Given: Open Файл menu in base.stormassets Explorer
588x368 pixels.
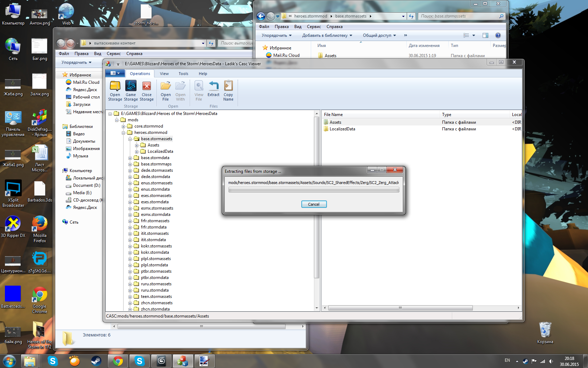Looking at the screenshot, I should [x=264, y=27].
